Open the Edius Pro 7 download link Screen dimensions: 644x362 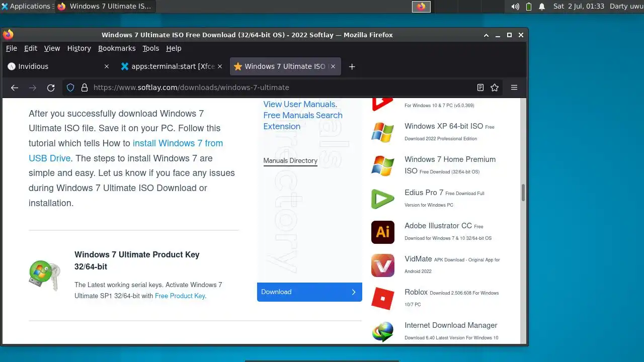pos(424,193)
